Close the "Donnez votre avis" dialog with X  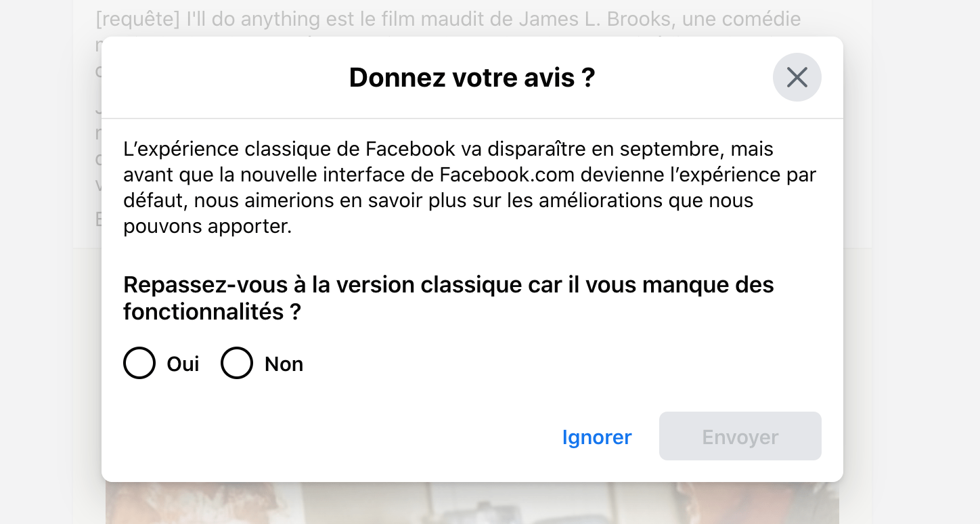(x=797, y=77)
